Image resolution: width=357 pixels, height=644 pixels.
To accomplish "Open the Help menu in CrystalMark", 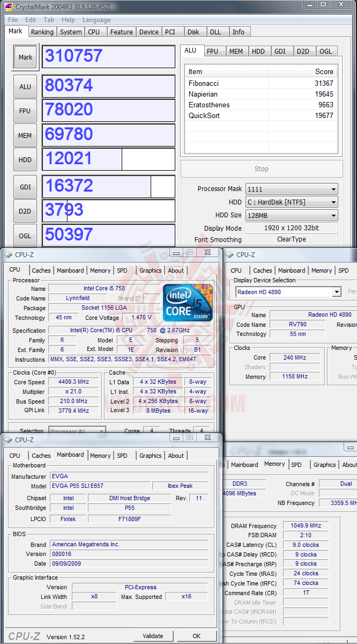I will point(69,20).
